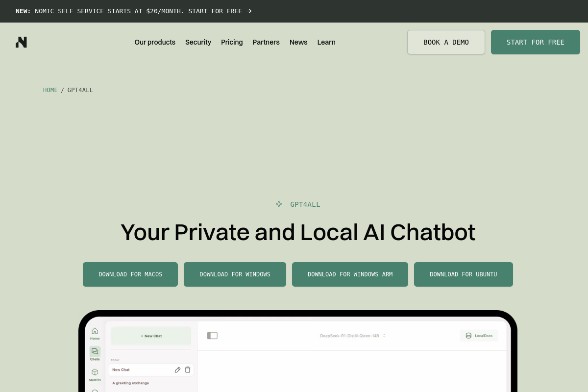Toggle the sidebar panel icon
Screen dimensions: 588x392
(212, 336)
